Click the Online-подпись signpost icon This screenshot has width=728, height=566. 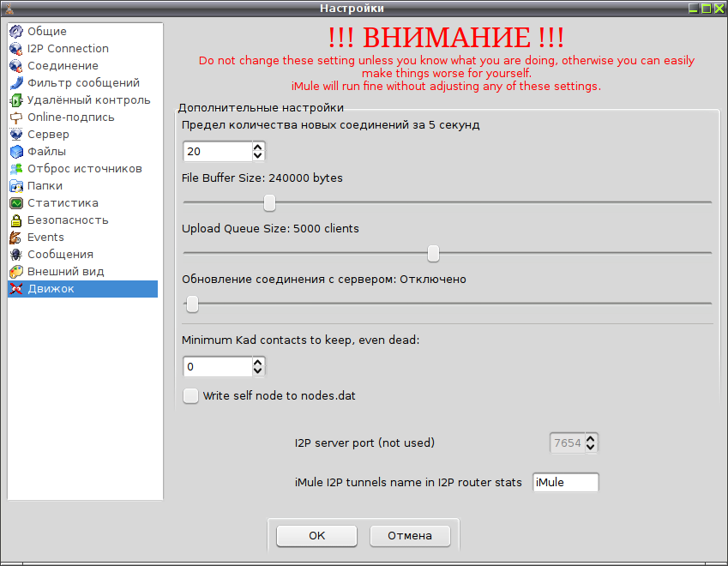point(15,117)
